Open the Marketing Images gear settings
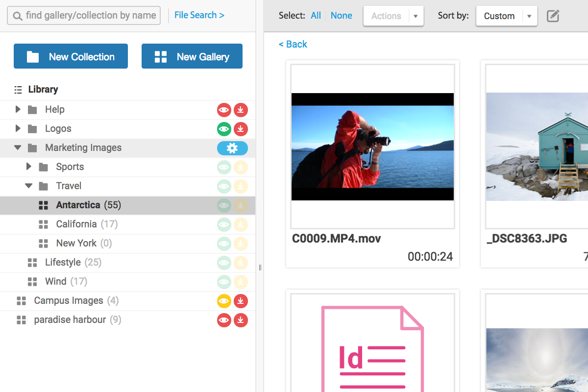 pos(232,148)
